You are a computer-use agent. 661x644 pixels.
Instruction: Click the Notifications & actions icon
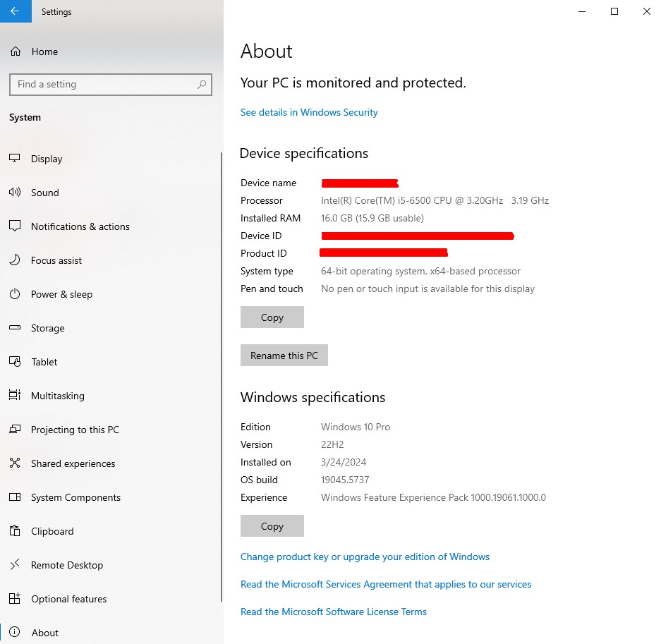[15, 226]
